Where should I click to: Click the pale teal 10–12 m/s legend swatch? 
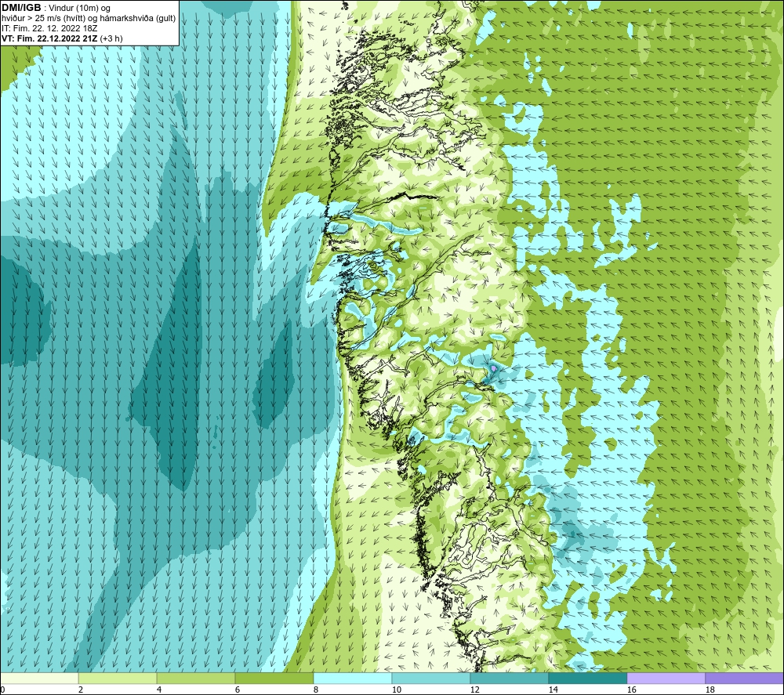click(x=431, y=678)
